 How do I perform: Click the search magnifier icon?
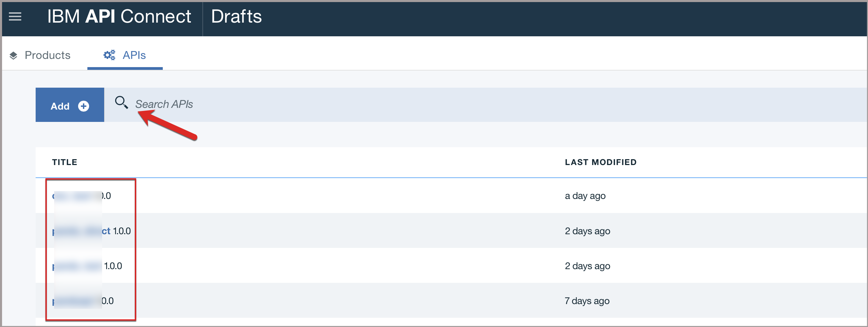[x=121, y=102]
